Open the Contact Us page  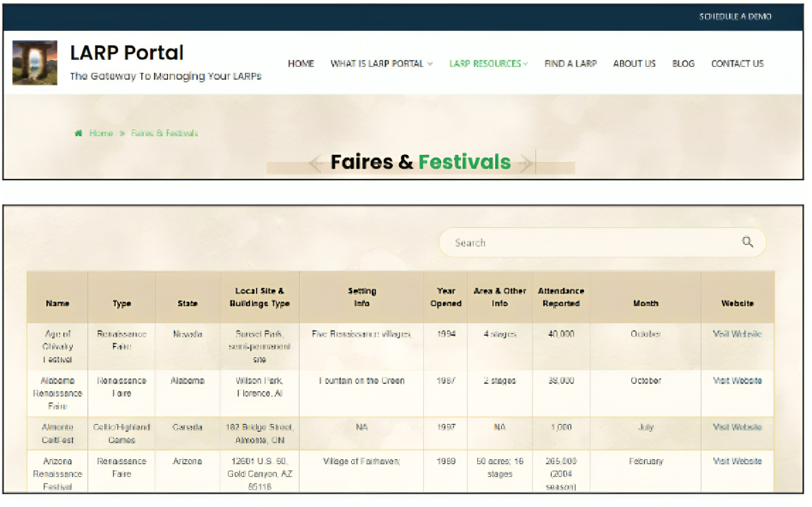[737, 63]
